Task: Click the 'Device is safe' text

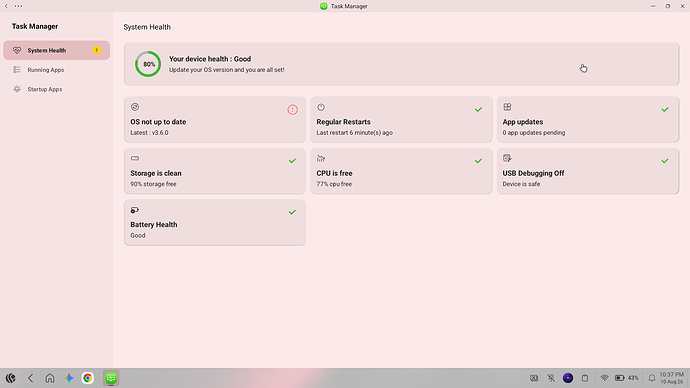Action: (x=521, y=184)
